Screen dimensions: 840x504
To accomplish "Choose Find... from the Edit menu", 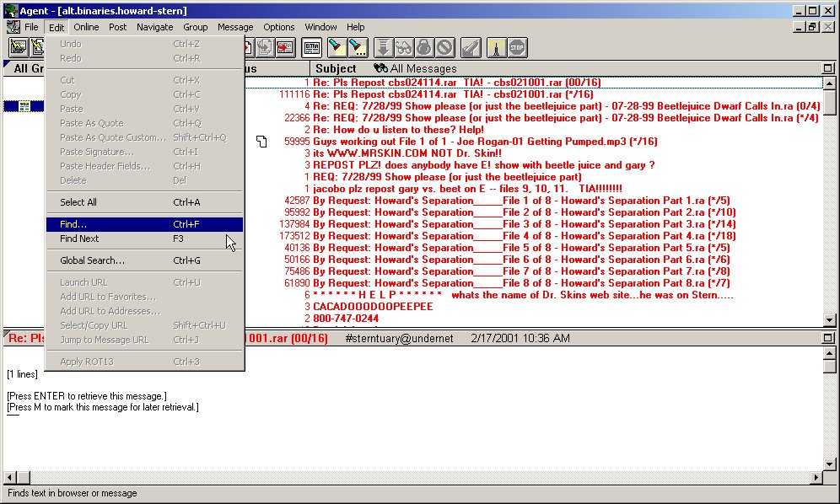I will point(144,224).
